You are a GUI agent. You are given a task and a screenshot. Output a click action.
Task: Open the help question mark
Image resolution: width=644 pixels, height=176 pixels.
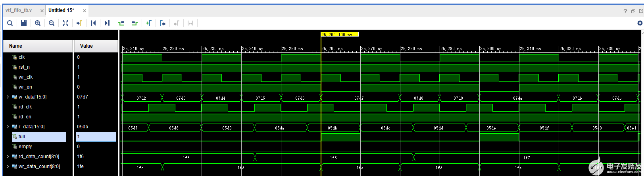pyautogui.click(x=625, y=11)
